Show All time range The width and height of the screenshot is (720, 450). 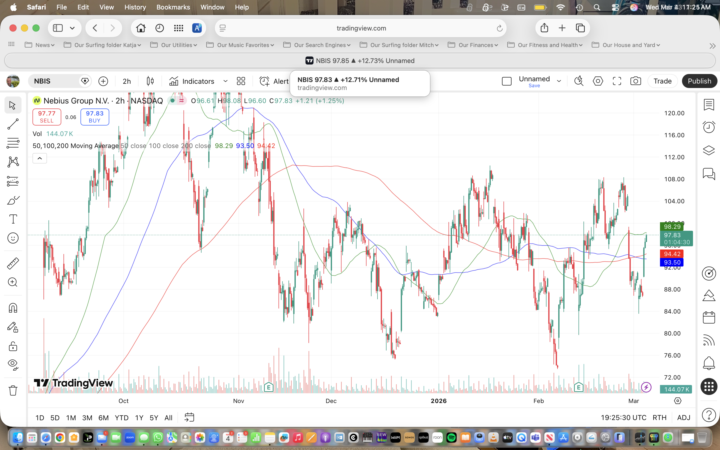[169, 417]
